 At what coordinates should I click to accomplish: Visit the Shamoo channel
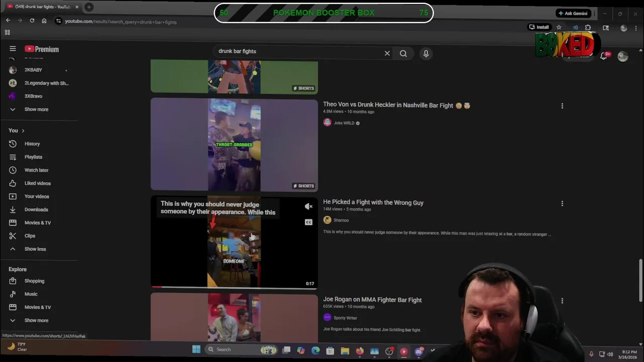pyautogui.click(x=341, y=220)
